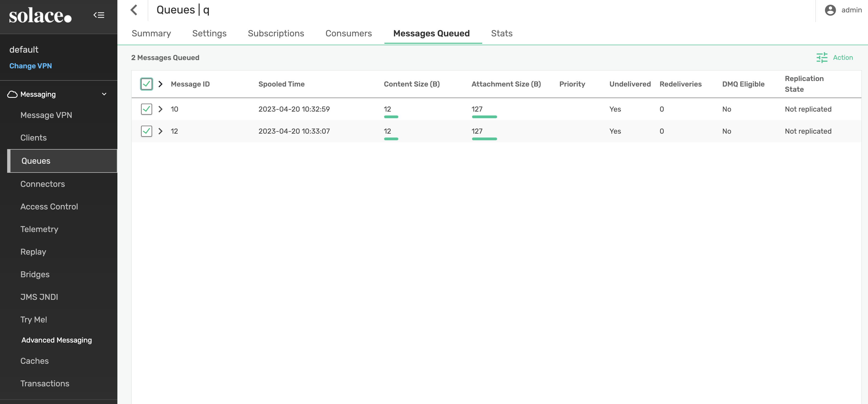This screenshot has width=868, height=404.
Task: Open the Action sliders icon
Action: point(821,58)
